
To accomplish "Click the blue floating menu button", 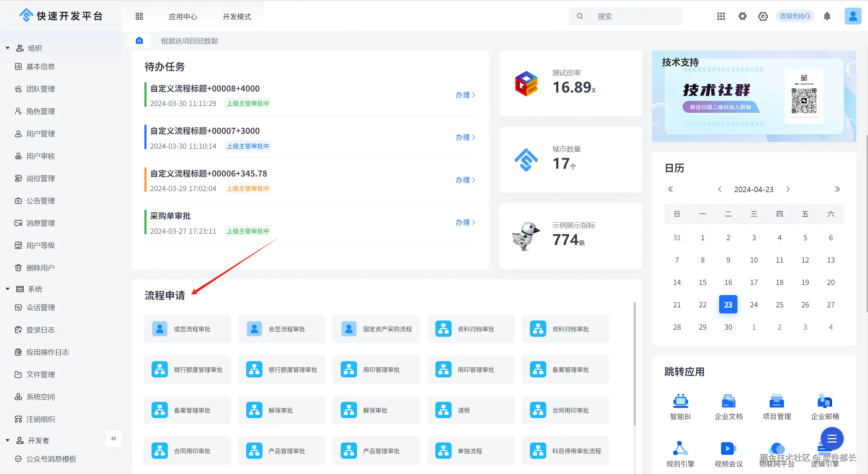I will tap(832, 439).
